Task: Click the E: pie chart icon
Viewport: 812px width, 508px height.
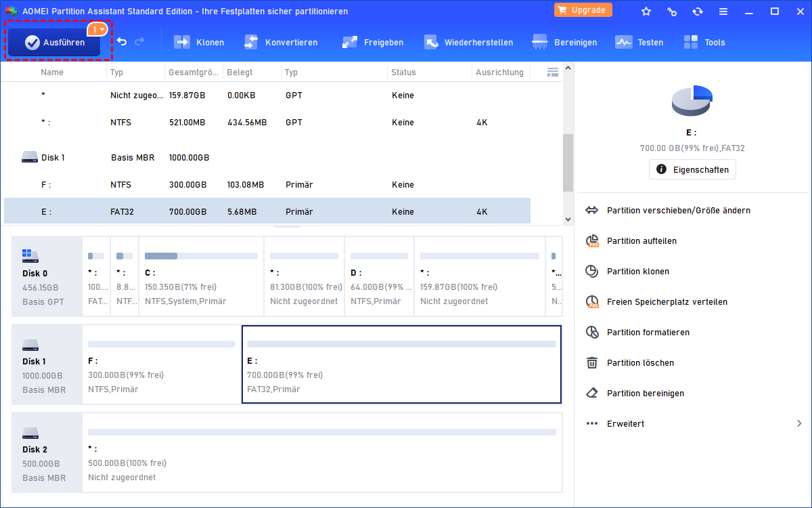Action: (692, 101)
